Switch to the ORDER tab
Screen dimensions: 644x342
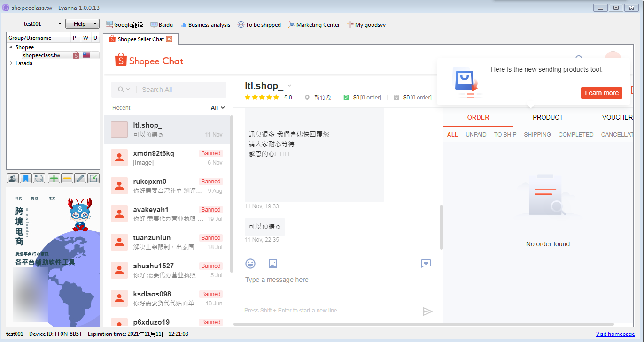478,117
